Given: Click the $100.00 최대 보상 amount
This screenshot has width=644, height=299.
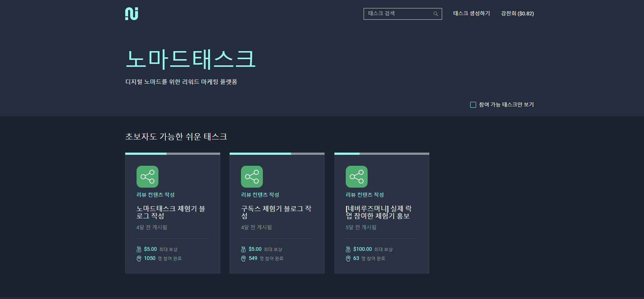Looking at the screenshot, I should click(x=363, y=249).
